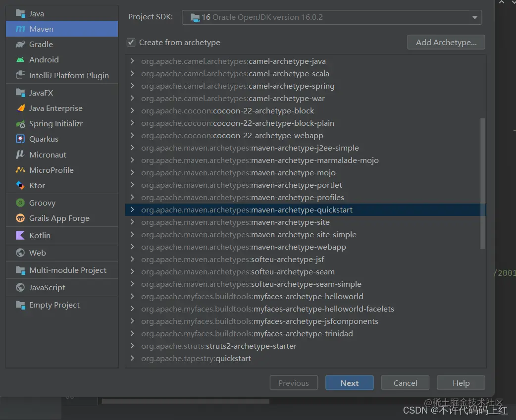
Task: Click the Web globe icon
Action: click(20, 253)
